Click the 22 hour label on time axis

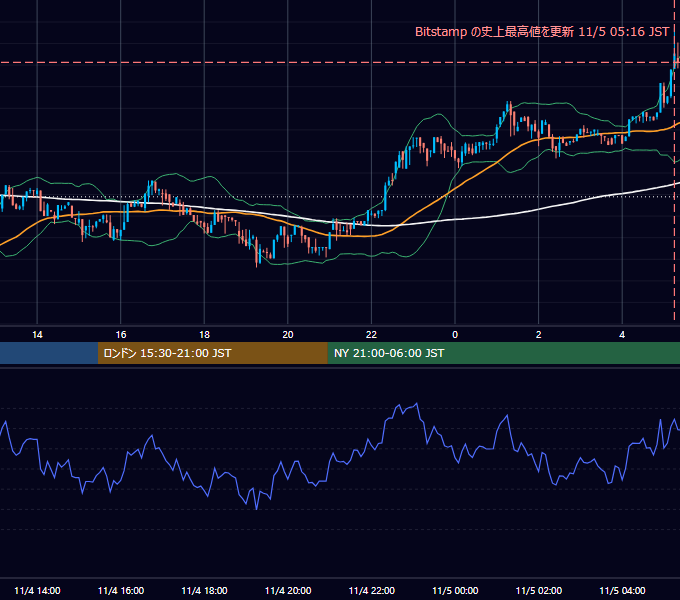(x=371, y=335)
